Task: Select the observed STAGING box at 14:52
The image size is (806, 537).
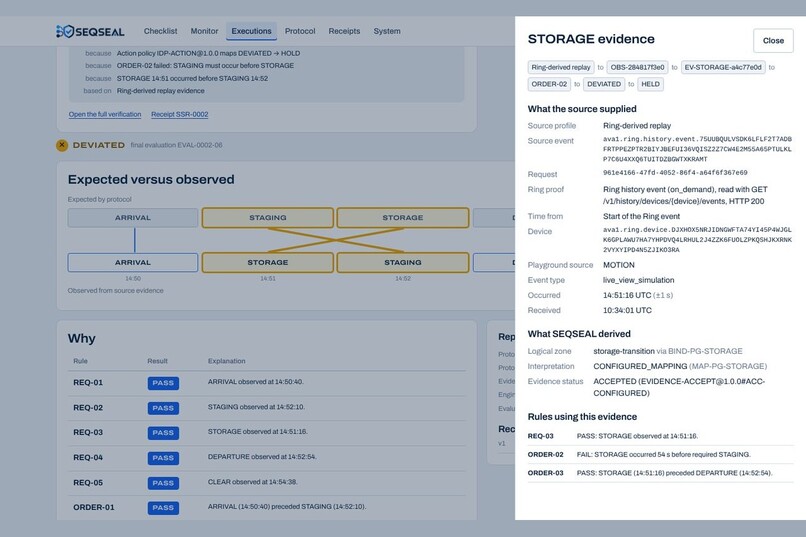Action: click(402, 263)
